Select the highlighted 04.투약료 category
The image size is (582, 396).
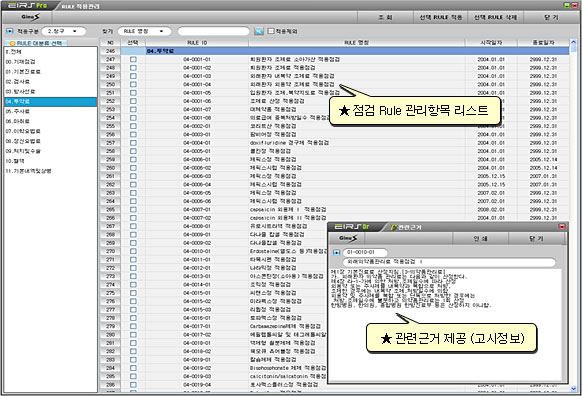pyautogui.click(x=50, y=101)
